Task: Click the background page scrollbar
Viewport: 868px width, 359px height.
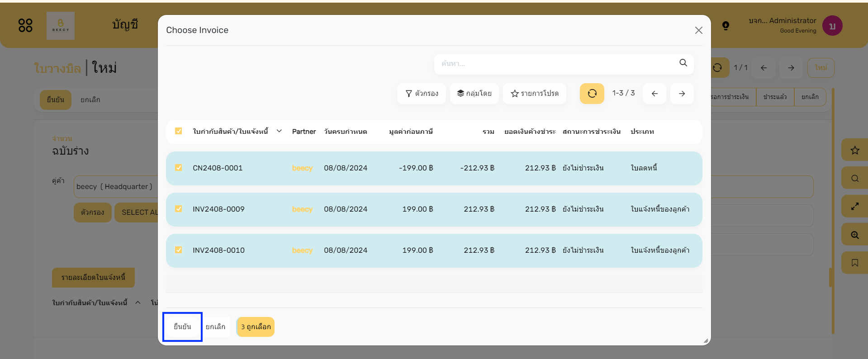Action: pos(833,211)
